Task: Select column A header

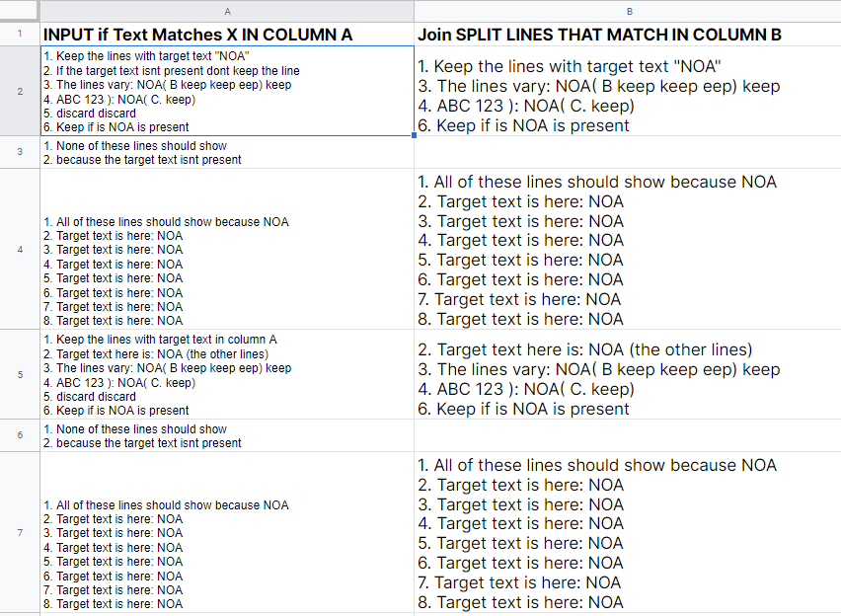Action: click(x=227, y=11)
